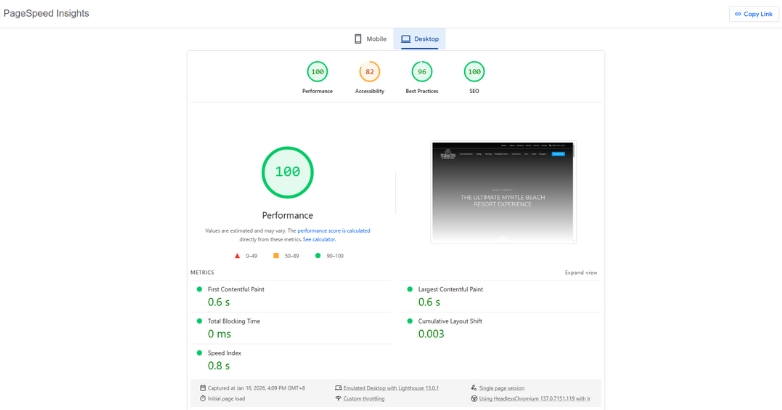Click the phone icon on the Mobile tab

358,39
